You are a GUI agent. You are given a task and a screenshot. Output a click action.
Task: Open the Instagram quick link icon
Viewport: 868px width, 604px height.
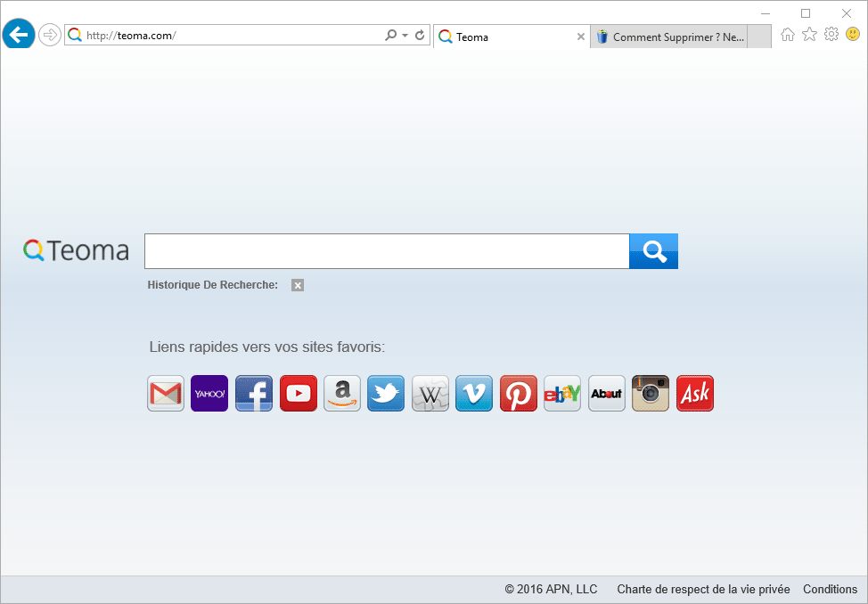[651, 393]
